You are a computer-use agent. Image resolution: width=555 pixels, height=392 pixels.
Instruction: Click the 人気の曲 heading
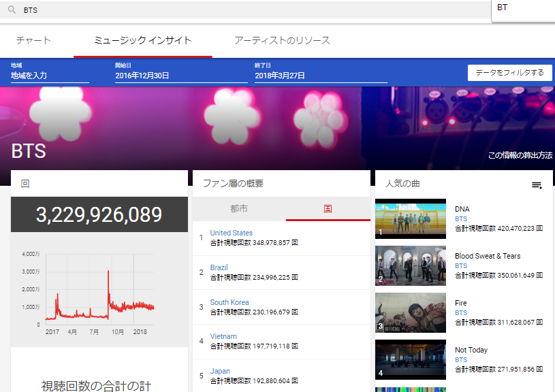pos(402,183)
